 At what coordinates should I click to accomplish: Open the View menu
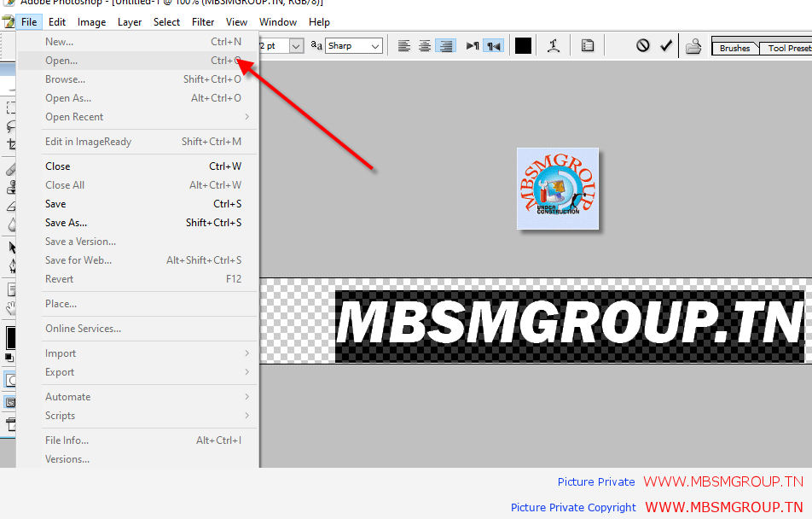(x=236, y=22)
